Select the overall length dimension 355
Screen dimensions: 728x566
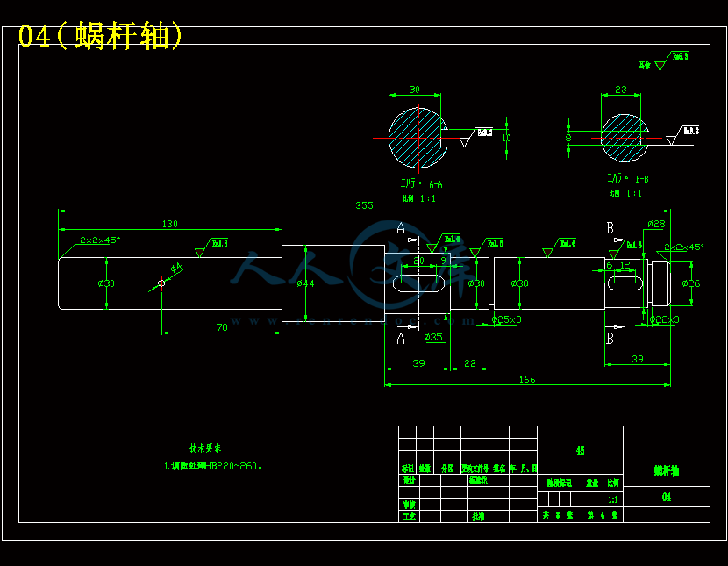click(364, 205)
